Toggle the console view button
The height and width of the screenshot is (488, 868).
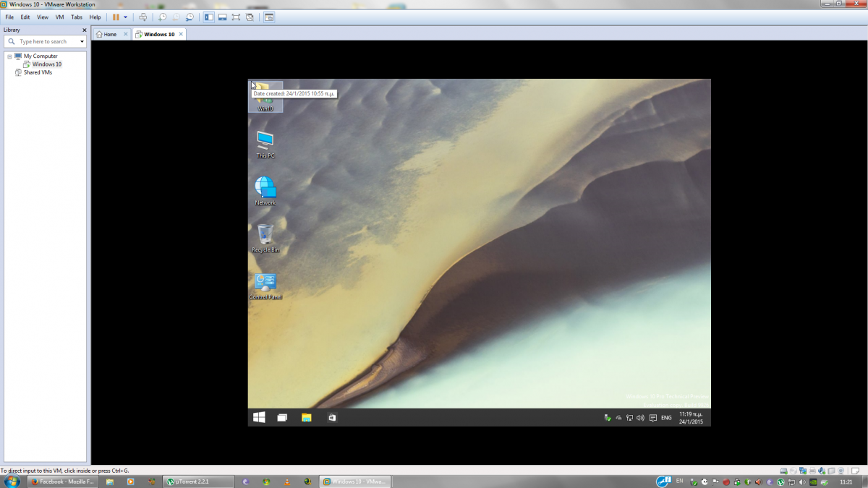pyautogui.click(x=269, y=17)
